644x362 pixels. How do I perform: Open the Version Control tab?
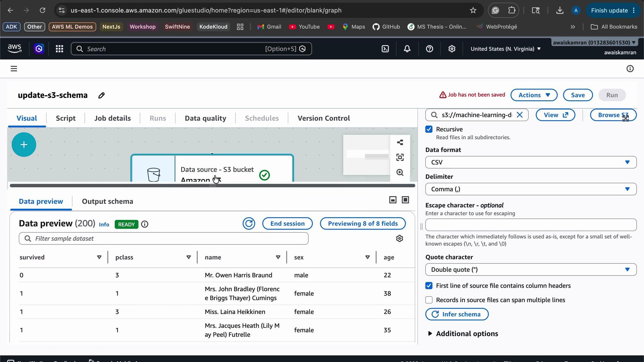(324, 118)
